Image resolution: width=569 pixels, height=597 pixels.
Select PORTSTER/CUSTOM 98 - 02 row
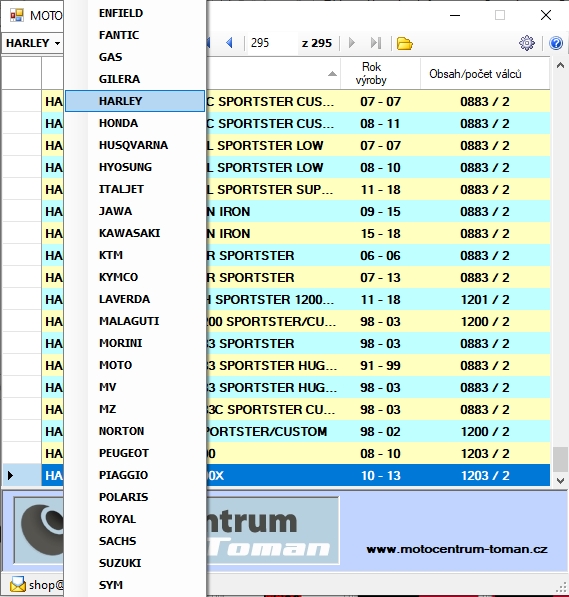click(295, 431)
